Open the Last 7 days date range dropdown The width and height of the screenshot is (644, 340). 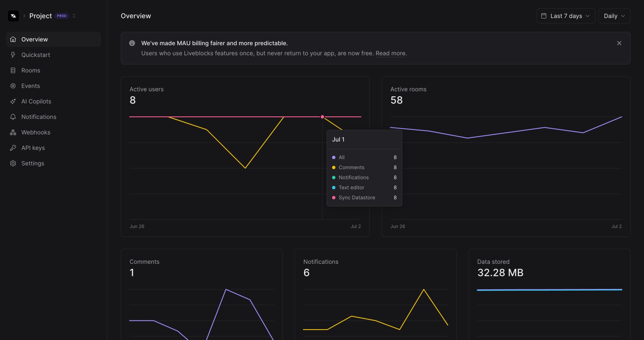point(565,15)
